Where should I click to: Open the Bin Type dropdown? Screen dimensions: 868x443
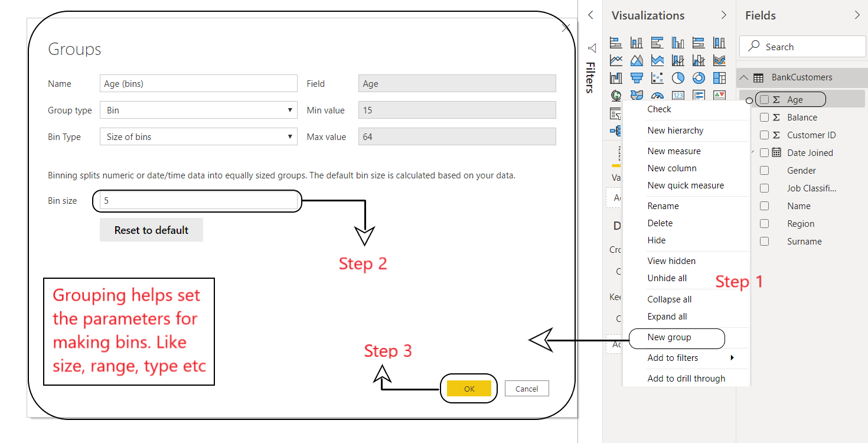(x=198, y=136)
